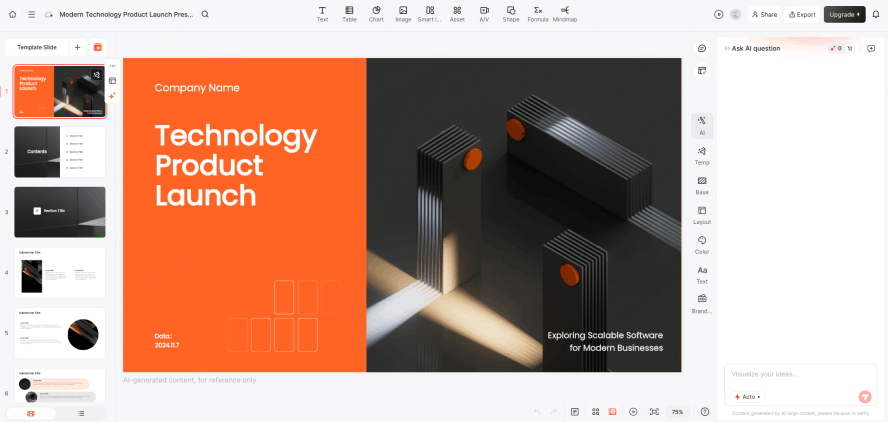This screenshot has width=888, height=422.
Task: Insert a Chart from the toolbar
Action: click(x=376, y=13)
